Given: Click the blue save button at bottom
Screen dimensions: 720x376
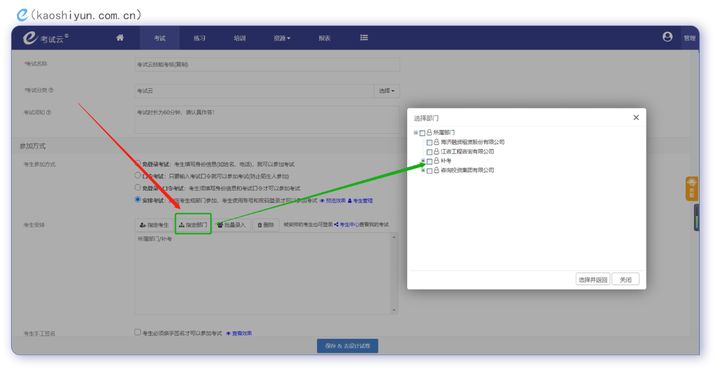Looking at the screenshot, I should (348, 346).
